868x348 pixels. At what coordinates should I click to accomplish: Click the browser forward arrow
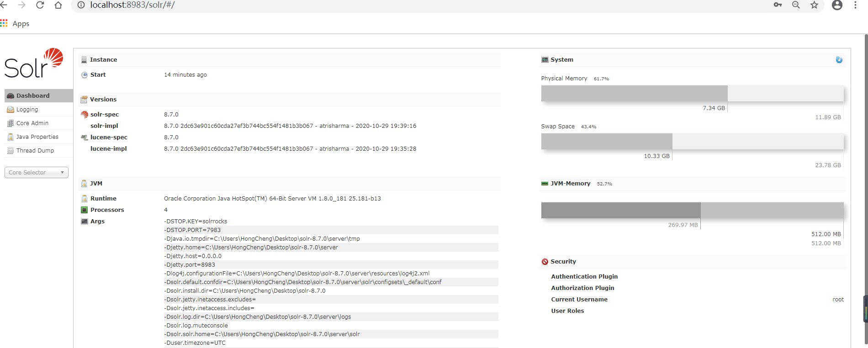pyautogui.click(x=21, y=5)
